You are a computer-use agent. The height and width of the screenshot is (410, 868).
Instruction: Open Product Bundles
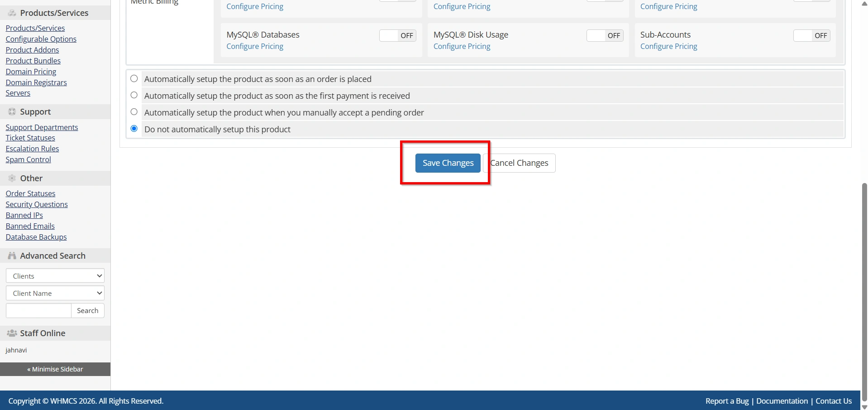[33, 61]
